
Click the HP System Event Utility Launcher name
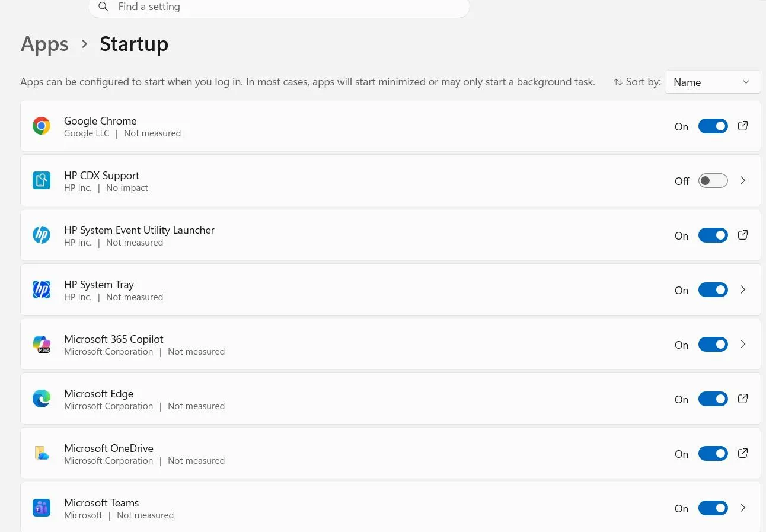pyautogui.click(x=139, y=230)
